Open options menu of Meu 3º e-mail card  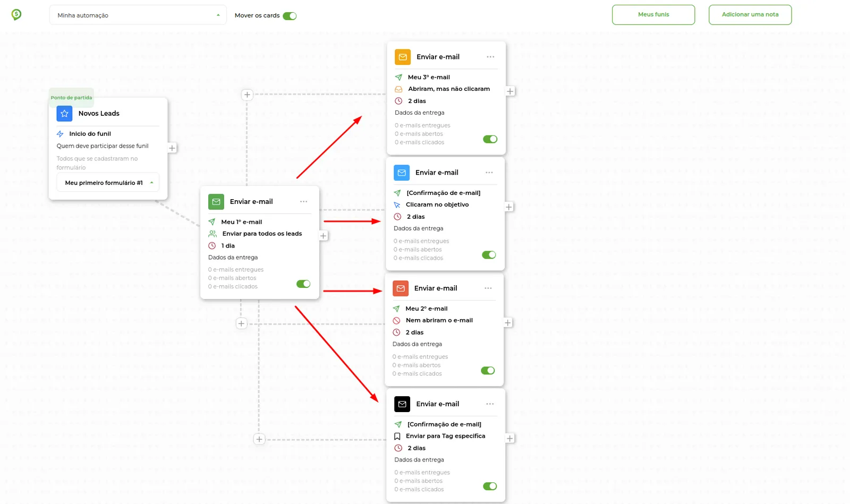490,57
